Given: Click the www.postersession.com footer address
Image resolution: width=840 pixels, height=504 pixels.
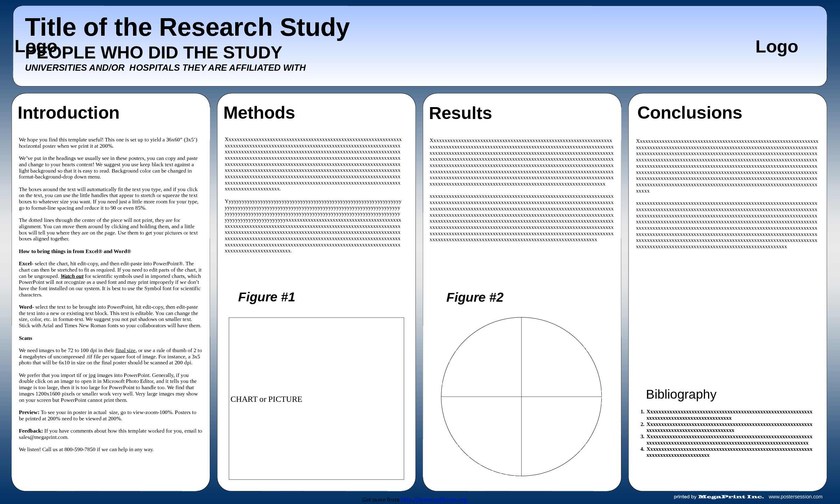Looking at the screenshot, I should tap(796, 497).
